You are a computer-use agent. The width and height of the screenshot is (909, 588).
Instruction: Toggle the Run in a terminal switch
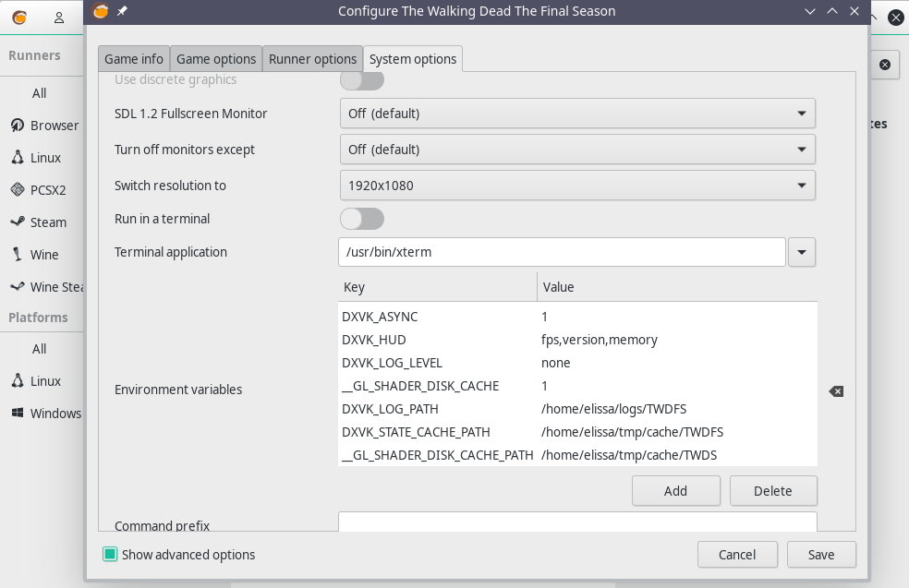(362, 219)
